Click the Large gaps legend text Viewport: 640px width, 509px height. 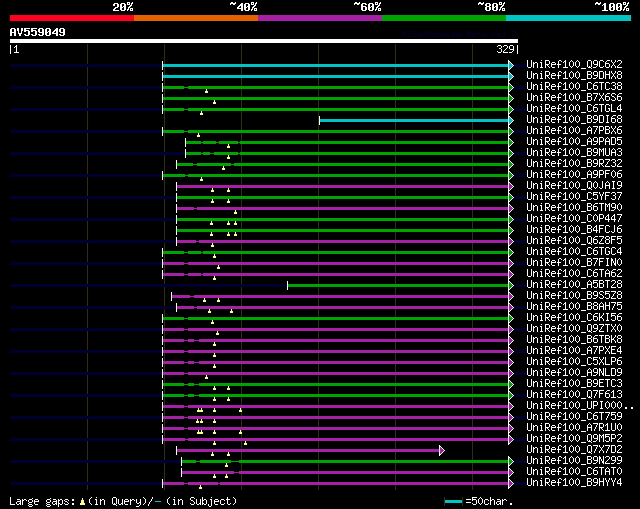(x=42, y=501)
